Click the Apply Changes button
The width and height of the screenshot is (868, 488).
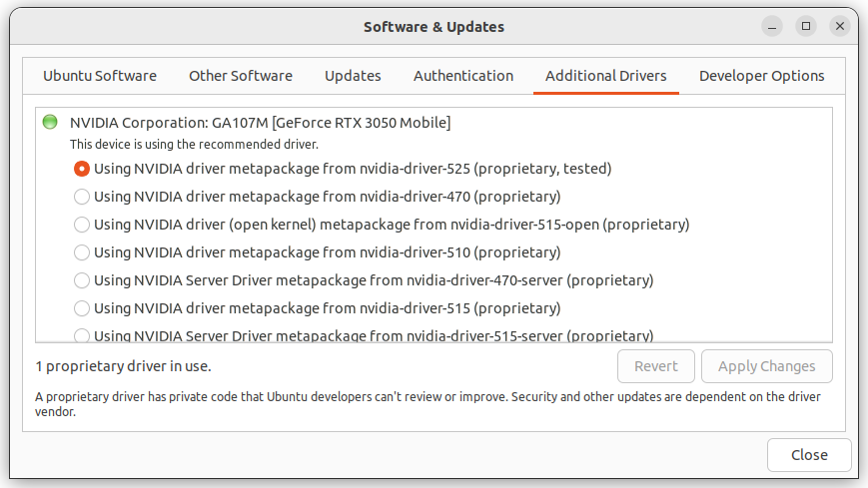(x=767, y=366)
